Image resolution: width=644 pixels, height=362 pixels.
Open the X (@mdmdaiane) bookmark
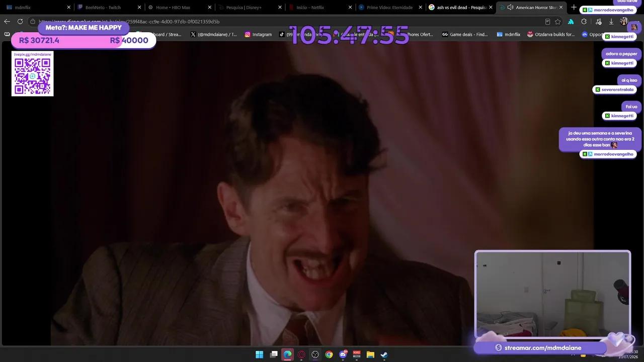coord(214,35)
